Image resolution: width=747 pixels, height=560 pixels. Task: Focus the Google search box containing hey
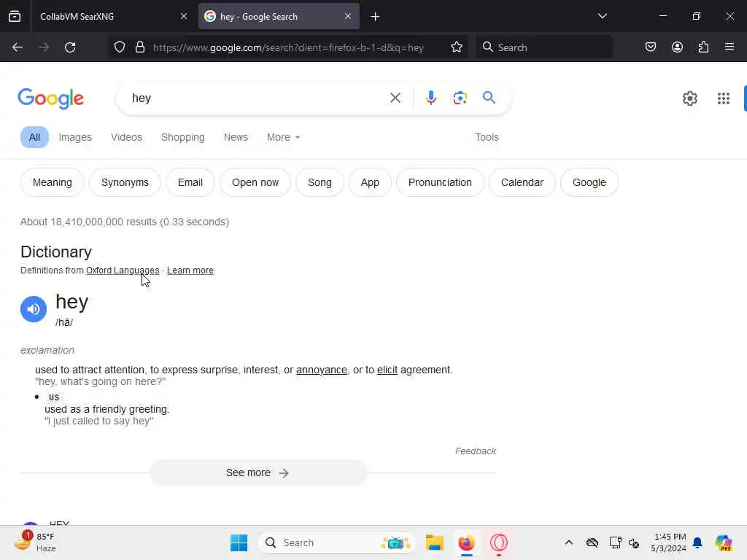point(258,98)
